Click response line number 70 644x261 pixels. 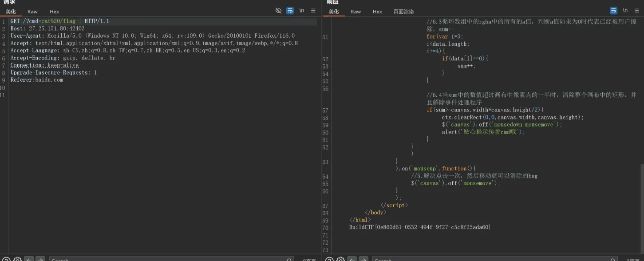(325, 228)
